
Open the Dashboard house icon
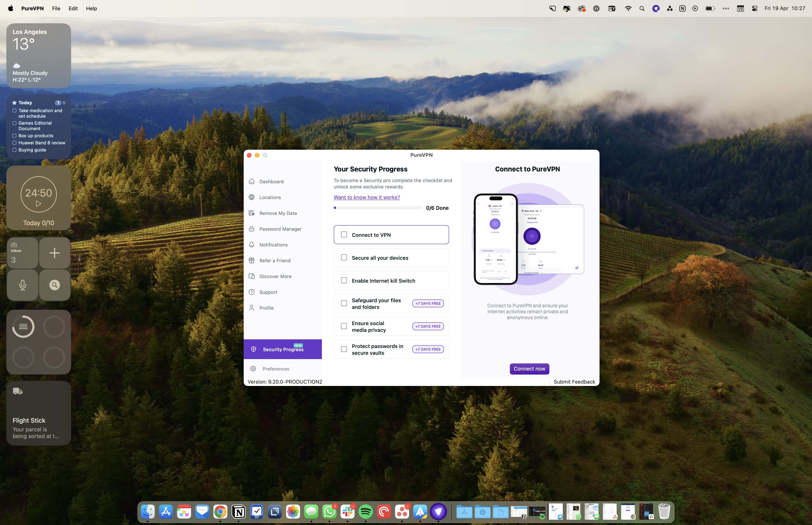click(x=251, y=181)
